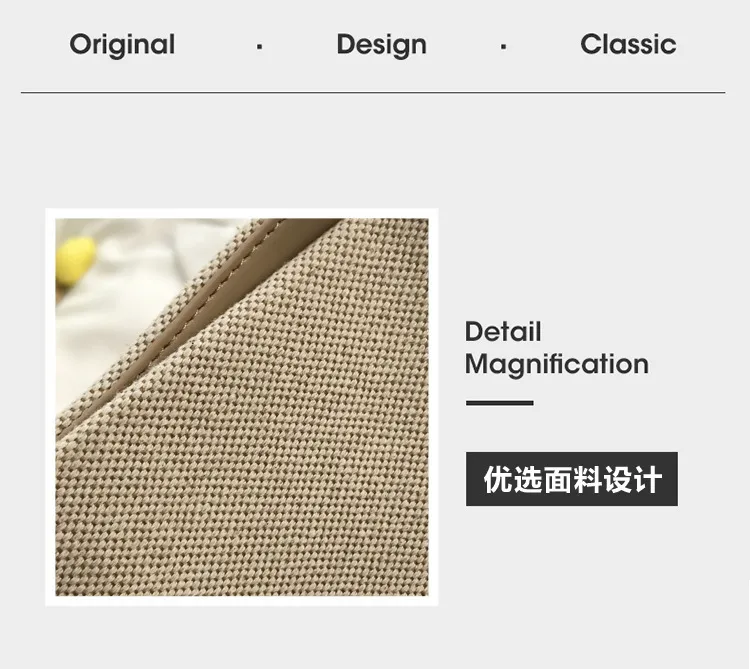This screenshot has height=669, width=750.
Task: Click the "Original" heading text
Action: [122, 45]
